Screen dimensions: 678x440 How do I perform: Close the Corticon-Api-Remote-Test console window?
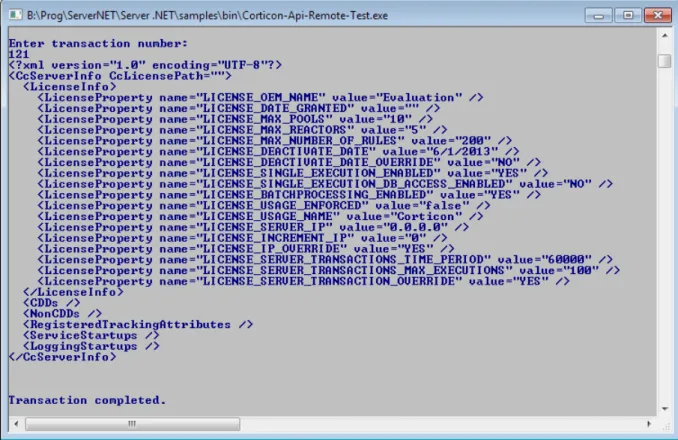click(x=658, y=15)
